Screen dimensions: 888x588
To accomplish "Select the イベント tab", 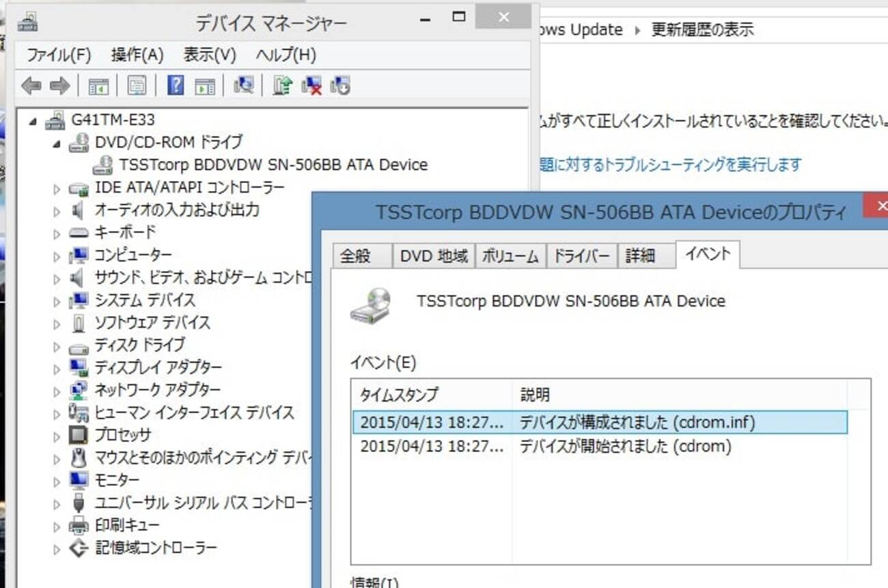I will coord(707,254).
